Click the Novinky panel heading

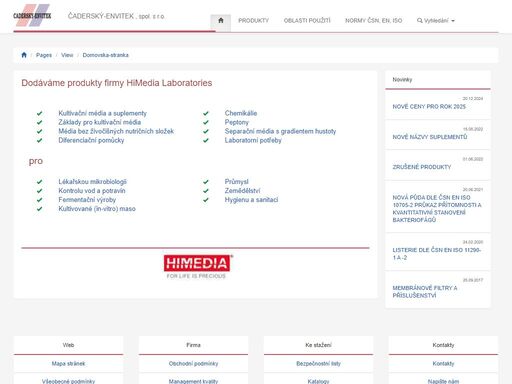coord(402,80)
